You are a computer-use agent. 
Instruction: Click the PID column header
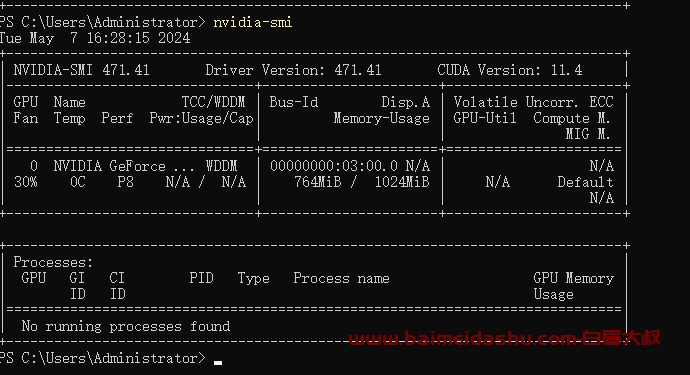click(202, 278)
